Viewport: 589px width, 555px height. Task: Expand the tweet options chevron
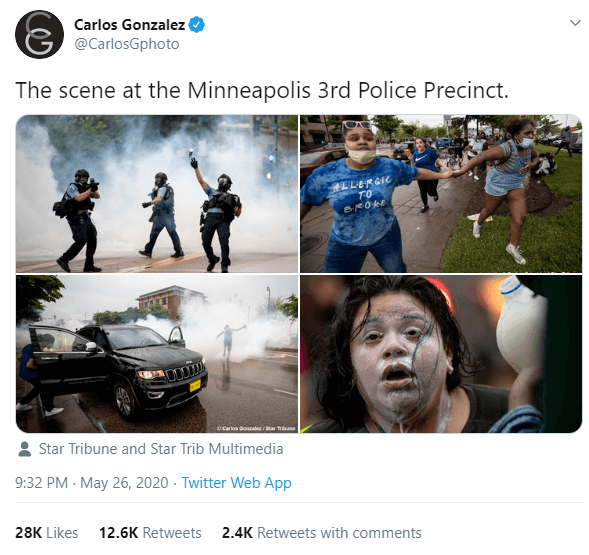pyautogui.click(x=575, y=23)
